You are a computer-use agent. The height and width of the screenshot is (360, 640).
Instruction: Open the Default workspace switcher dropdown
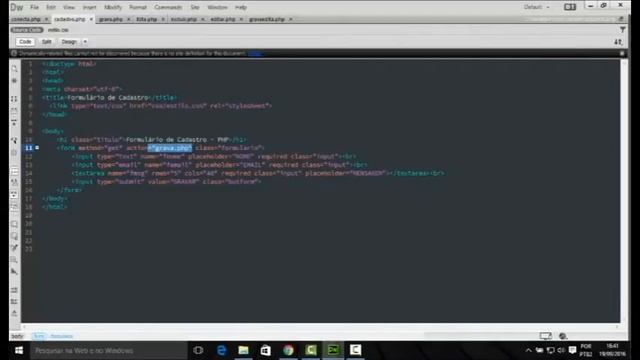(x=537, y=7)
